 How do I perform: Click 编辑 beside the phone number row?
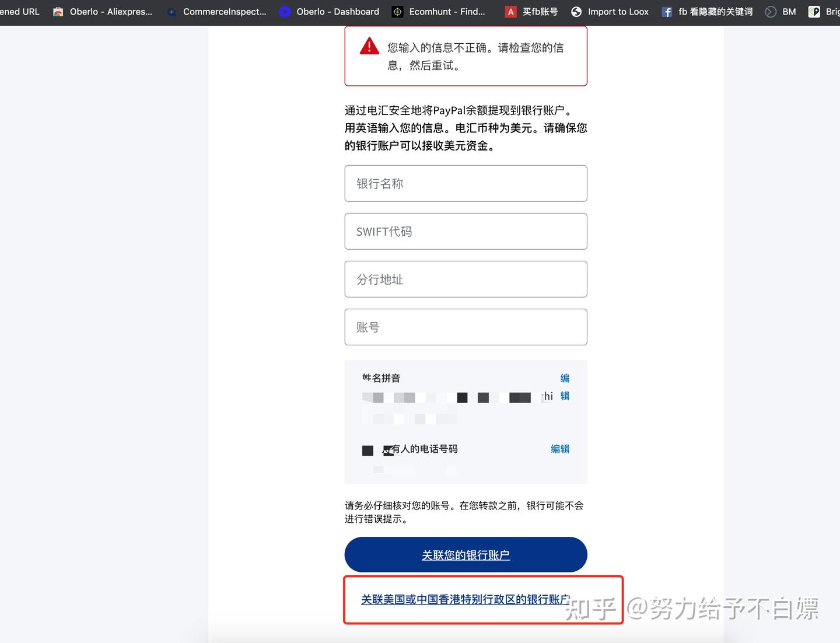pos(559,449)
